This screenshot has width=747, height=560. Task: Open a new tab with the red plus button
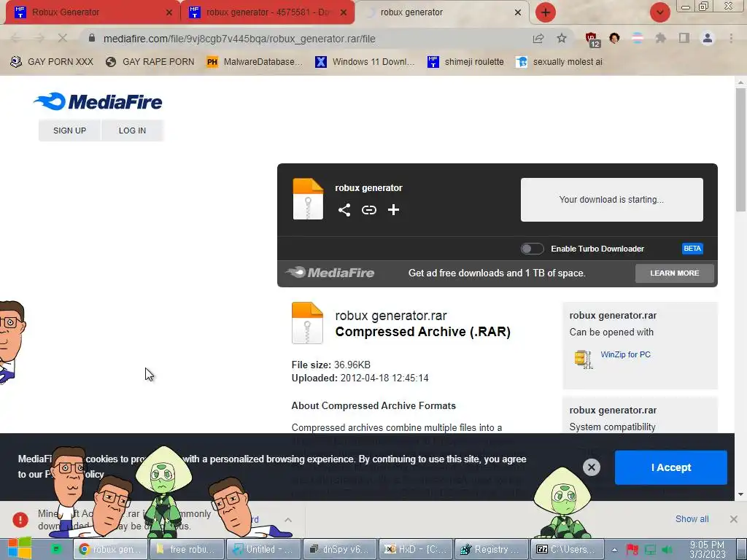click(546, 12)
